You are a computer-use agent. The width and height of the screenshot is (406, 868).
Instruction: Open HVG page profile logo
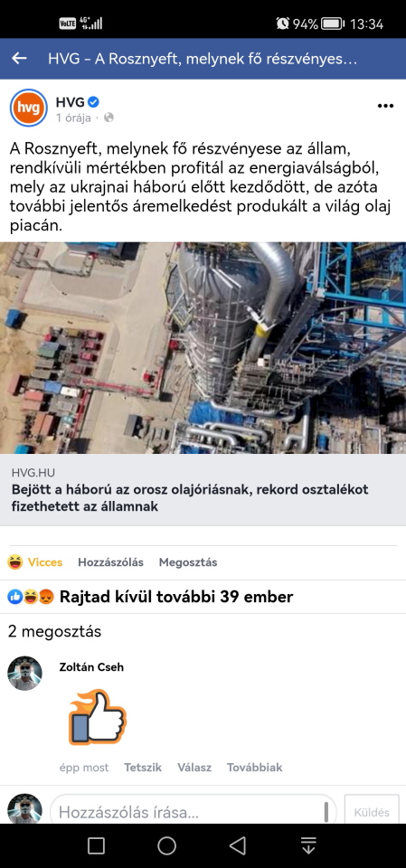[29, 108]
